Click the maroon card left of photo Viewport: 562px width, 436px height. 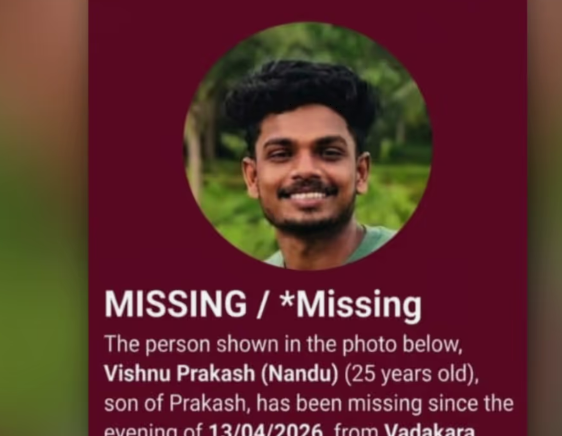click(135, 143)
